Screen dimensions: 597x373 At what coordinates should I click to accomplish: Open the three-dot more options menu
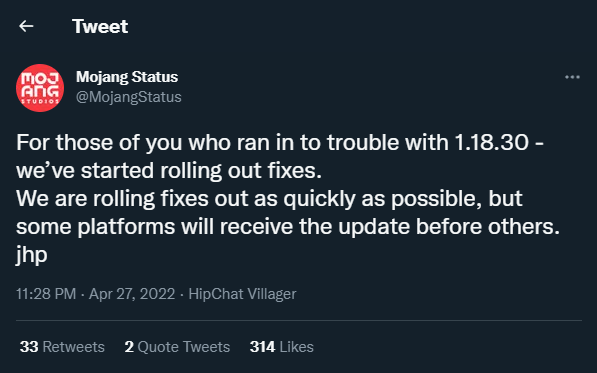click(x=572, y=77)
